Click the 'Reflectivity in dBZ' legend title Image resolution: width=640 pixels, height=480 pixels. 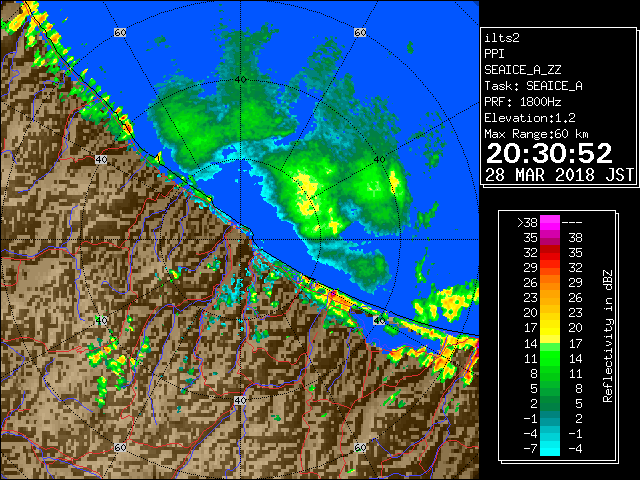click(x=607, y=336)
